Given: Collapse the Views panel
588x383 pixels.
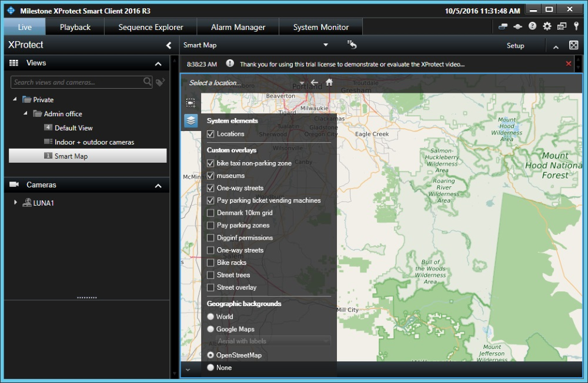Looking at the screenshot, I should point(158,63).
